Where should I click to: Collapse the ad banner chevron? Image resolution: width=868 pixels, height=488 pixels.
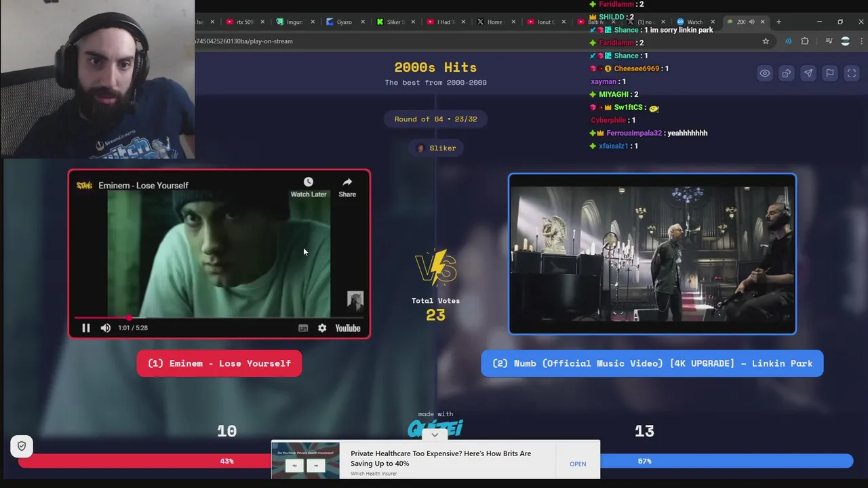tap(435, 435)
